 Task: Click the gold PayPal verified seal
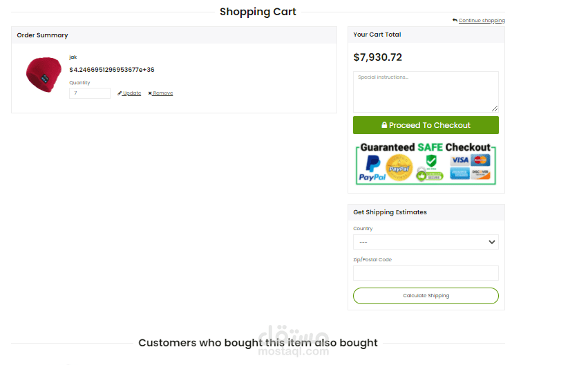399,168
